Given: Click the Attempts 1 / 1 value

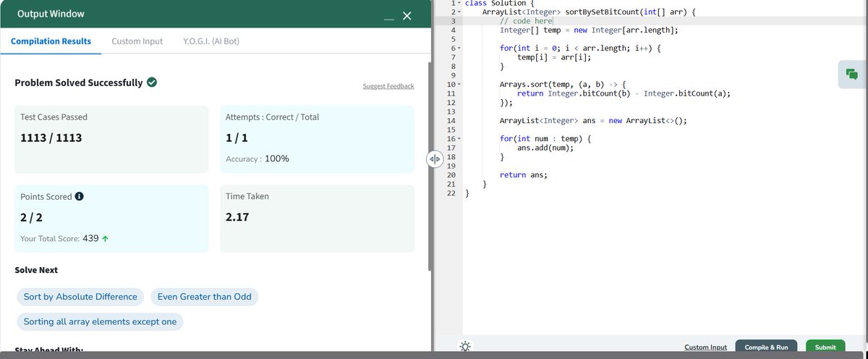Looking at the screenshot, I should [x=238, y=138].
